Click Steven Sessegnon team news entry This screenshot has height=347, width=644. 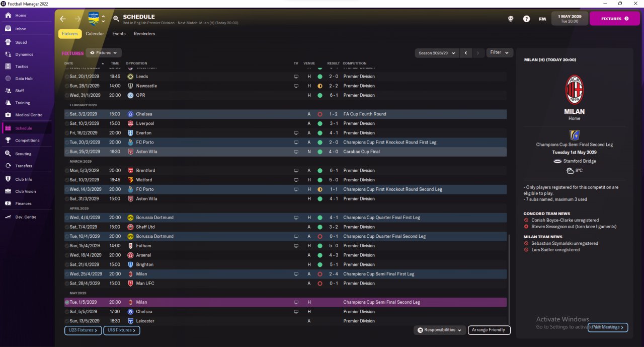(x=574, y=227)
